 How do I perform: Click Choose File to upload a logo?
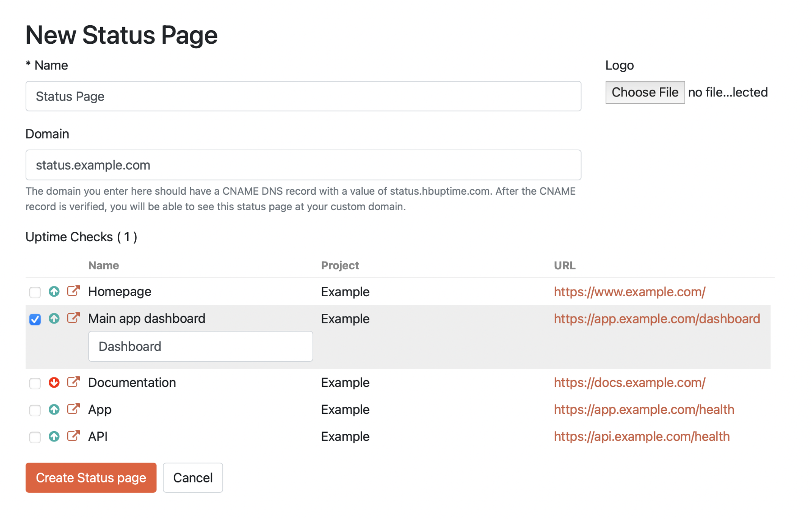645,92
